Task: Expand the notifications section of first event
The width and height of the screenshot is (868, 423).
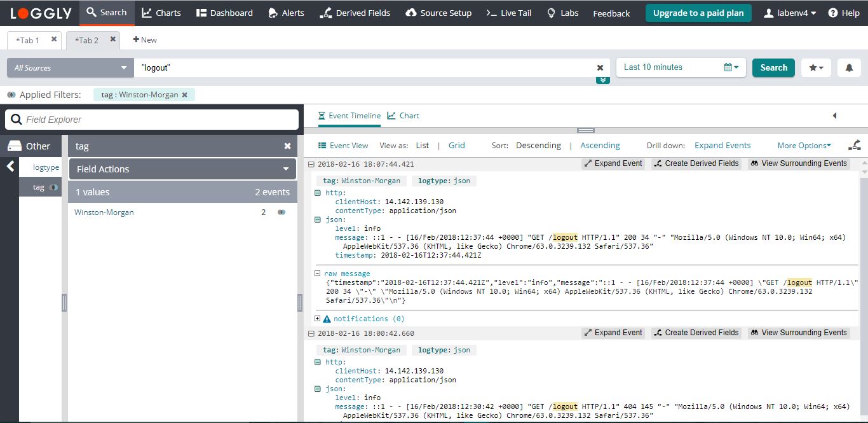Action: coord(318,319)
